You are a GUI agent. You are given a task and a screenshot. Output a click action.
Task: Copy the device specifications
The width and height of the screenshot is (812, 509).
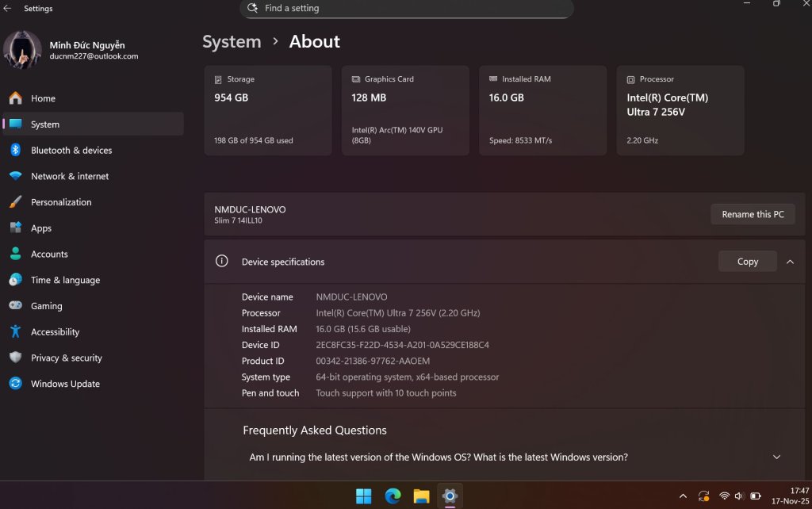tap(747, 262)
